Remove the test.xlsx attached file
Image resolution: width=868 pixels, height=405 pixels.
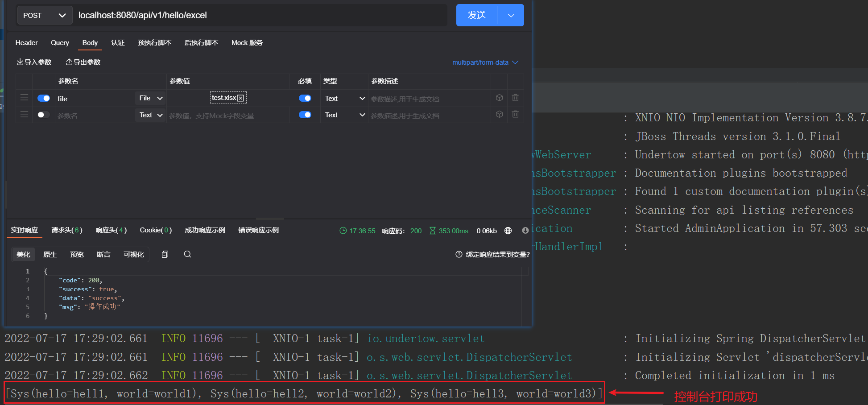tap(241, 98)
